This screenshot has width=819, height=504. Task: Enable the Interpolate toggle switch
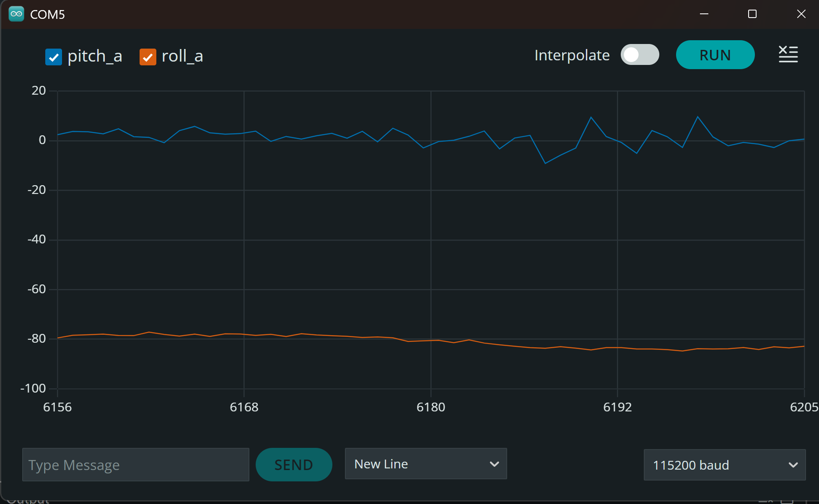[640, 54]
